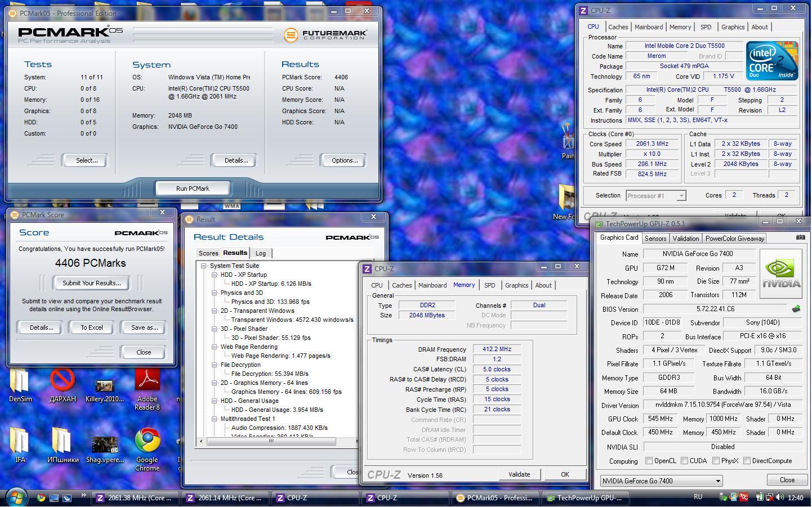Select the IFA folder on the desktop
The image size is (812, 507).
(x=20, y=445)
